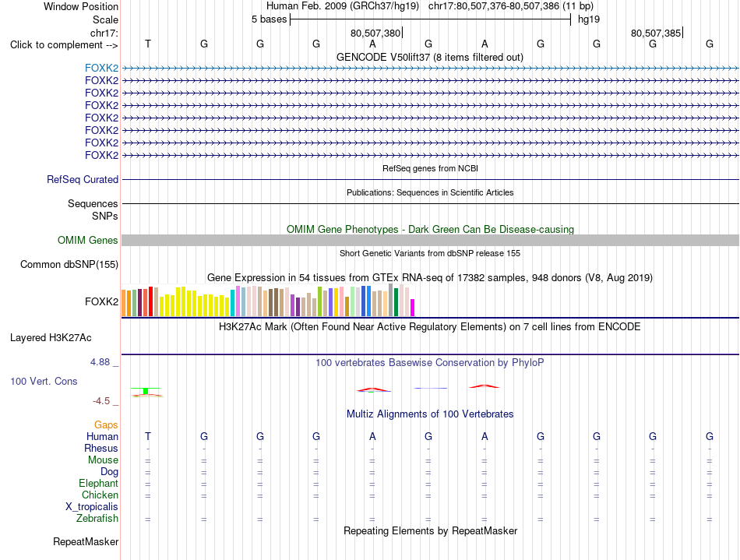The width and height of the screenshot is (740, 560).
Task: Select the Scale label
Action: tap(105, 19)
